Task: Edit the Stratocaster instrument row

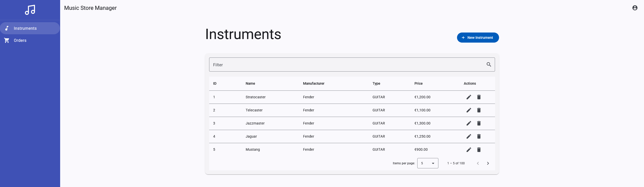Action: [469, 97]
